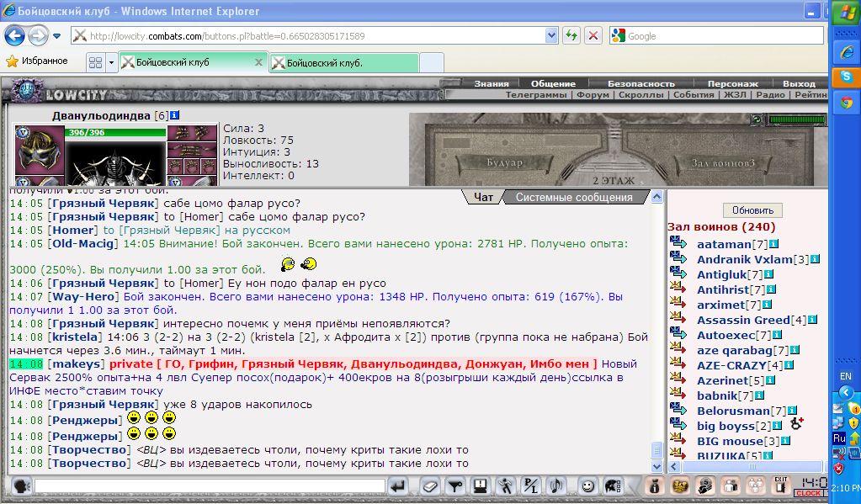
Task: Click the browser address bar URL
Action: pyautogui.click(x=316, y=36)
